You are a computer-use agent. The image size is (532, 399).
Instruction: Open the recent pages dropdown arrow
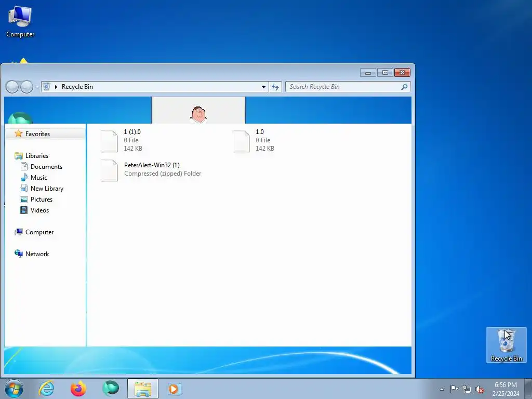(37, 87)
